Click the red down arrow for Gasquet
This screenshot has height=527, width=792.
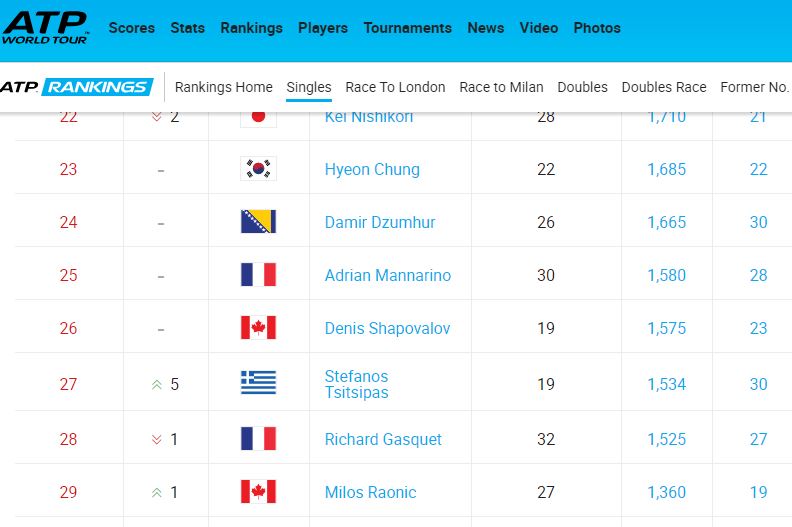tap(157, 440)
